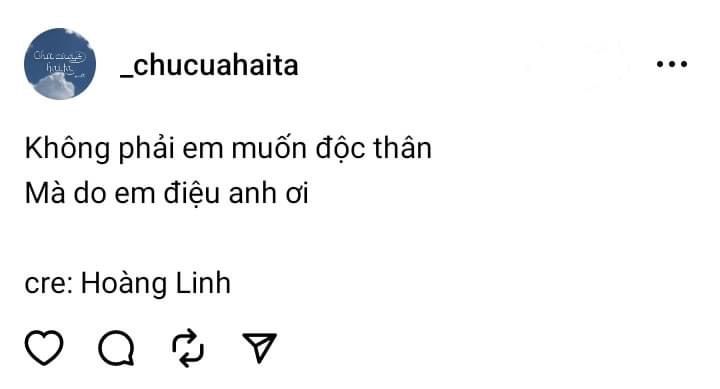Image resolution: width=720 pixels, height=389 pixels.
Task: Click the name "Hoàng Linh" in the credit
Action: [x=156, y=283]
